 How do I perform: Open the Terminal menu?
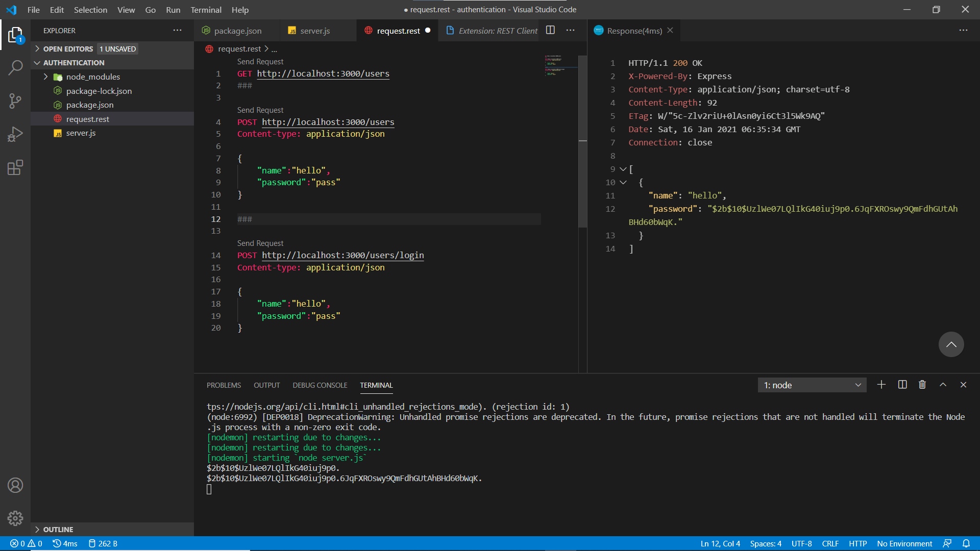click(x=206, y=10)
